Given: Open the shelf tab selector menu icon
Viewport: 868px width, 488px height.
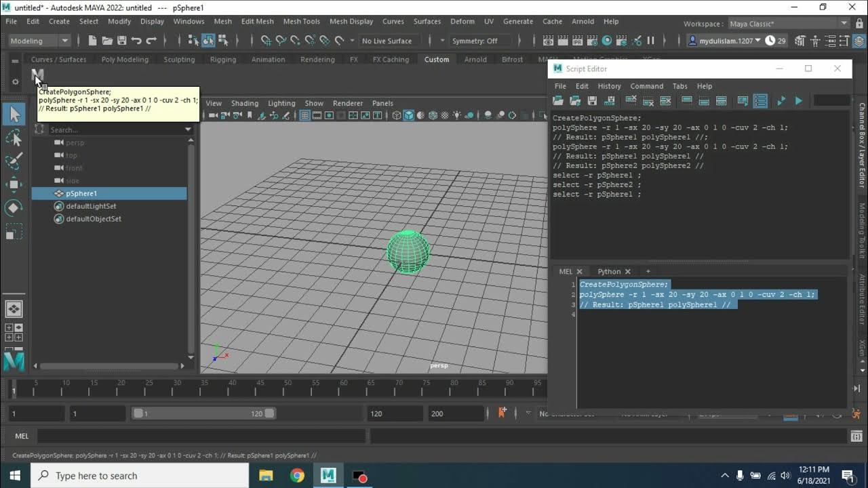Looking at the screenshot, I should 15,61.
